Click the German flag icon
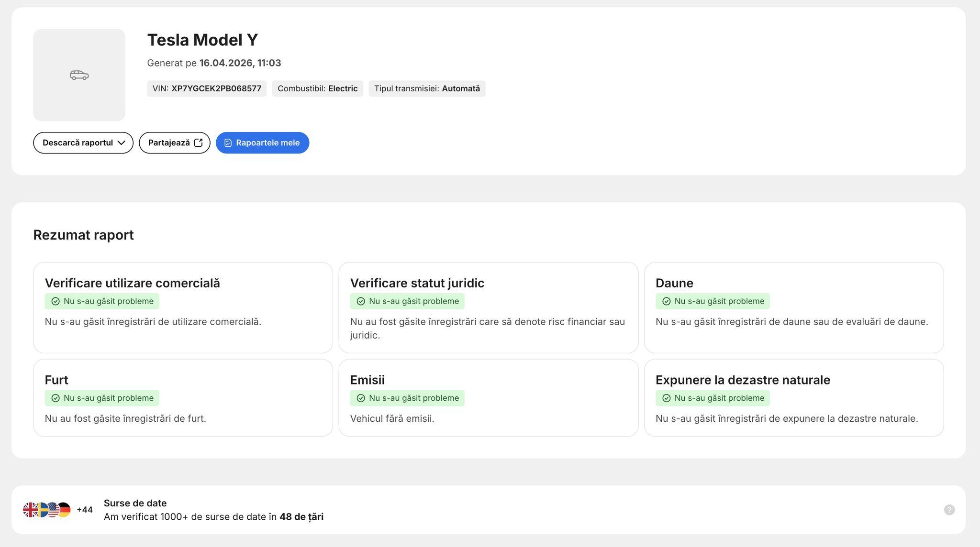Image resolution: width=980 pixels, height=547 pixels. point(65,510)
